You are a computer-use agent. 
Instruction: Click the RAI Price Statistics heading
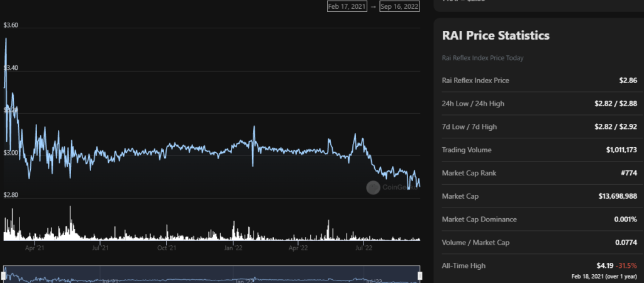coord(496,35)
